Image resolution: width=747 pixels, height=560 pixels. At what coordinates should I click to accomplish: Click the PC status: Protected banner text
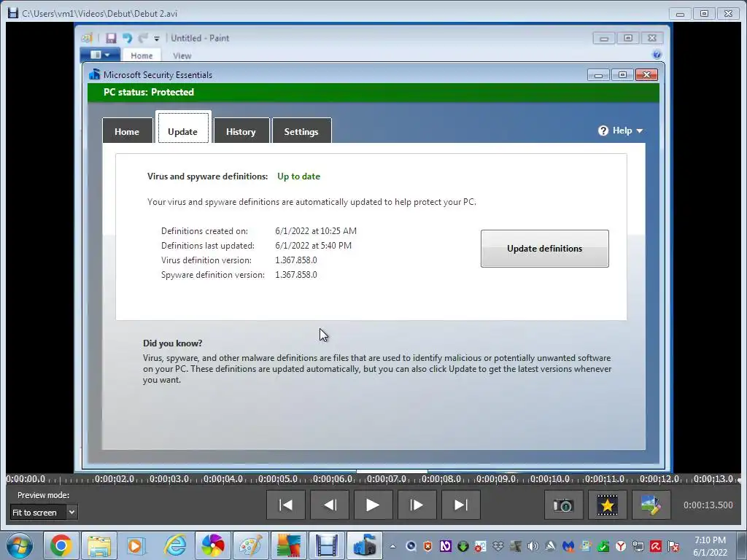(x=149, y=92)
